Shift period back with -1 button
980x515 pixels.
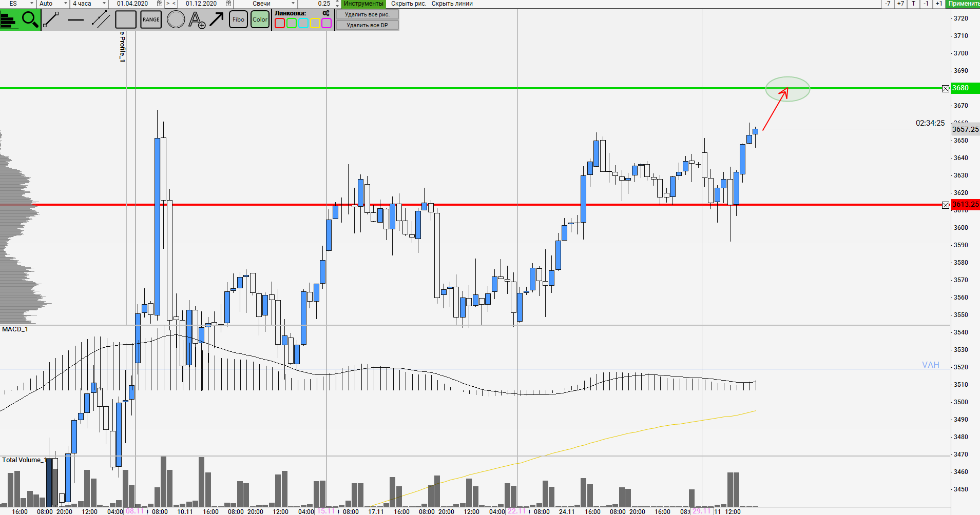pos(926,4)
